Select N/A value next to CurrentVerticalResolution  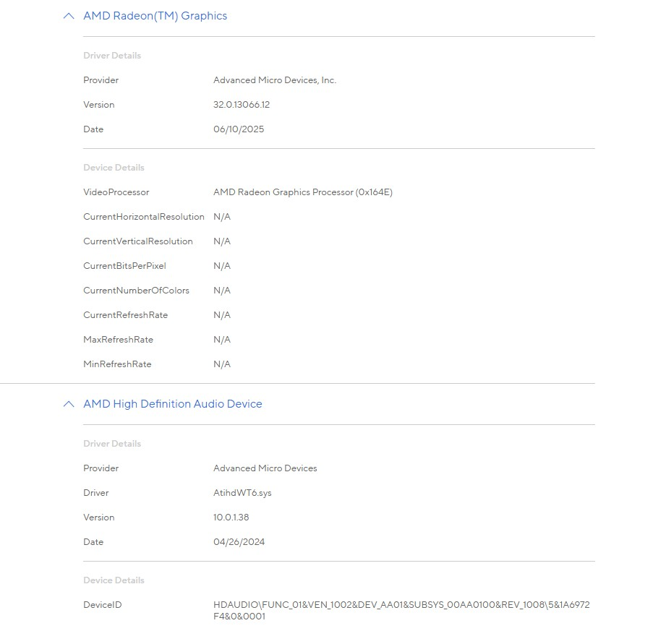221,241
